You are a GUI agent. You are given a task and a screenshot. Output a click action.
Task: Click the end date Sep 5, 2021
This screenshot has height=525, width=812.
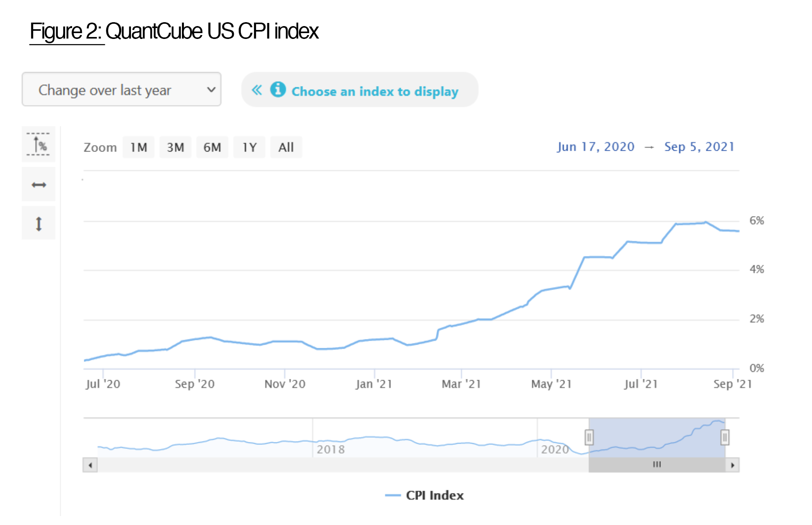click(x=699, y=147)
